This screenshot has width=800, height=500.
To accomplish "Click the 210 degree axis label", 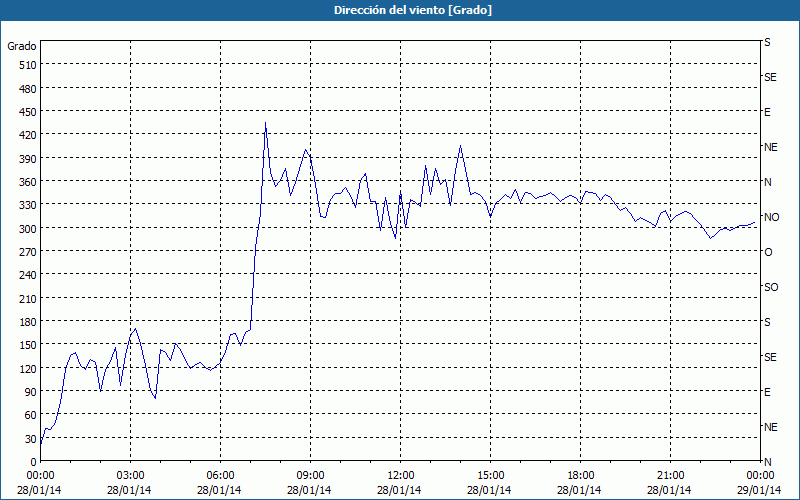I will (x=28, y=299).
